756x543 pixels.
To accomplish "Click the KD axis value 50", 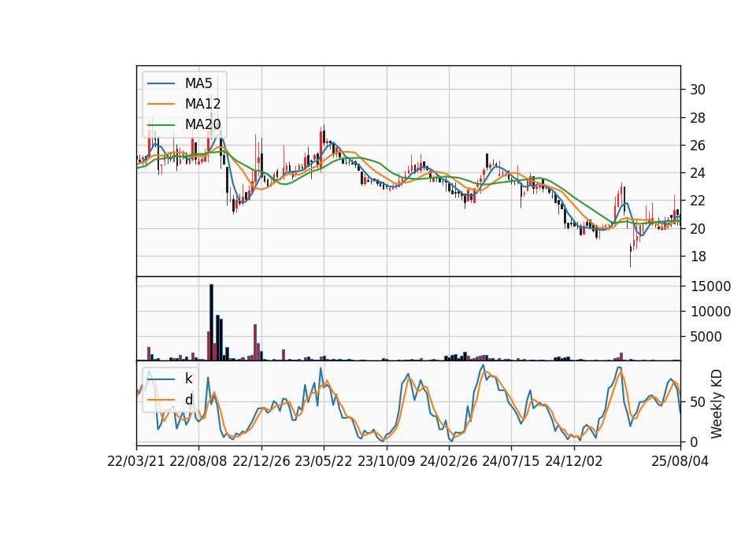I will 698,402.
